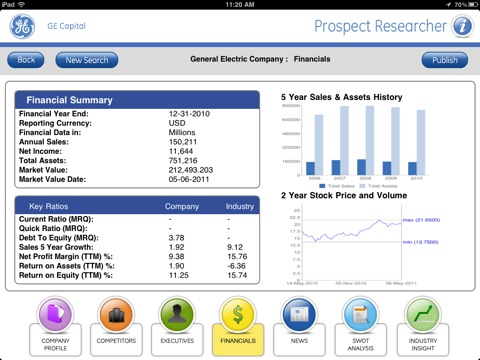Go back using the Back button
The height and width of the screenshot is (360, 480).
tap(26, 60)
